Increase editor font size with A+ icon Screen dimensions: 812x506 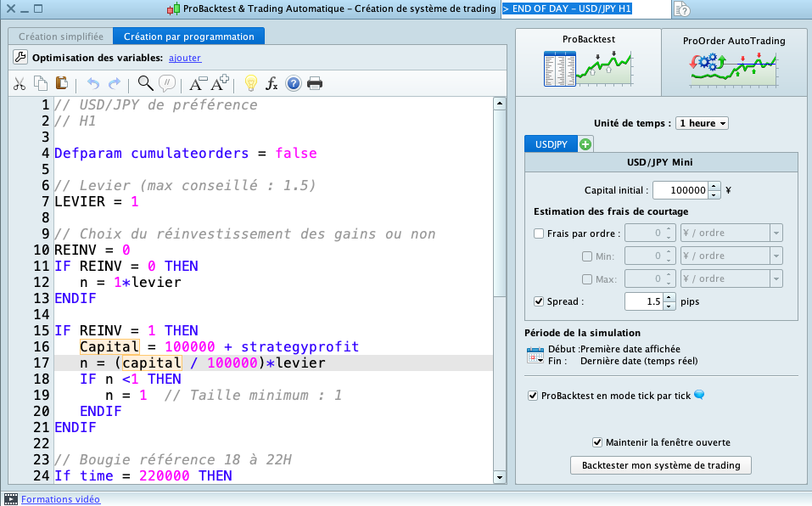(x=220, y=83)
